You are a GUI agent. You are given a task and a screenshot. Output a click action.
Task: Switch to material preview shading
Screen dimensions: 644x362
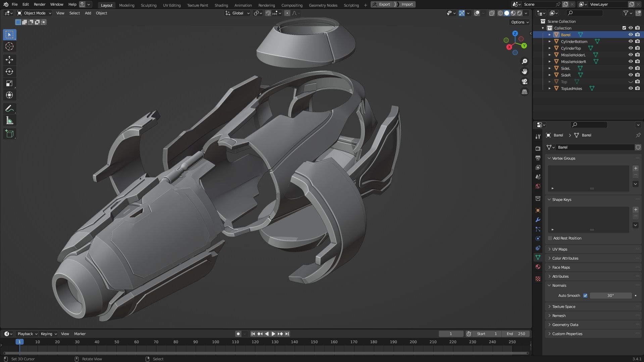pos(513,13)
